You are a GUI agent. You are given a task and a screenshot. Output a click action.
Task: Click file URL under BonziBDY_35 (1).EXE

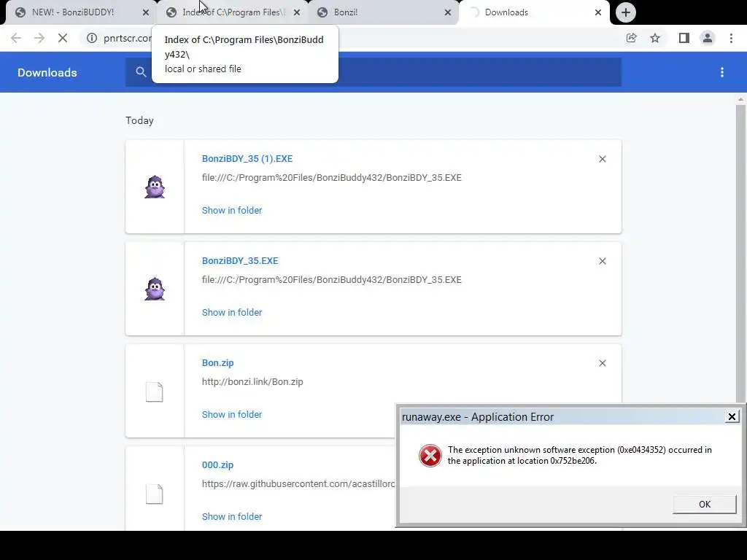(332, 178)
